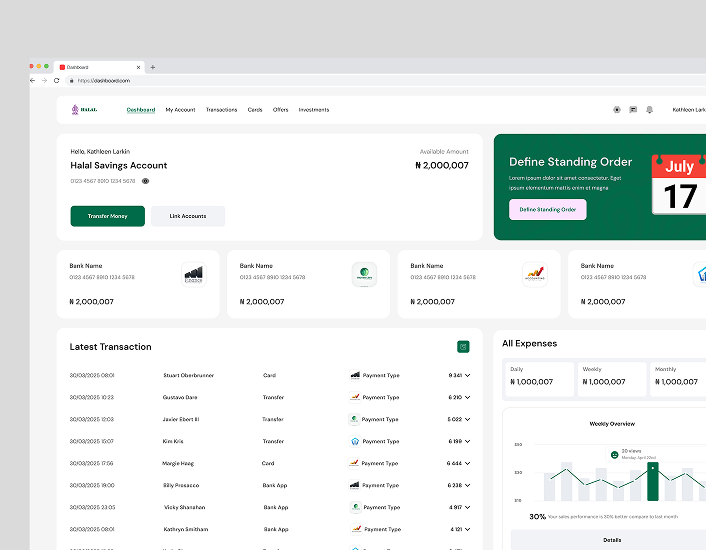Click the All Expenses heading
The width and height of the screenshot is (706, 550).
pos(530,343)
